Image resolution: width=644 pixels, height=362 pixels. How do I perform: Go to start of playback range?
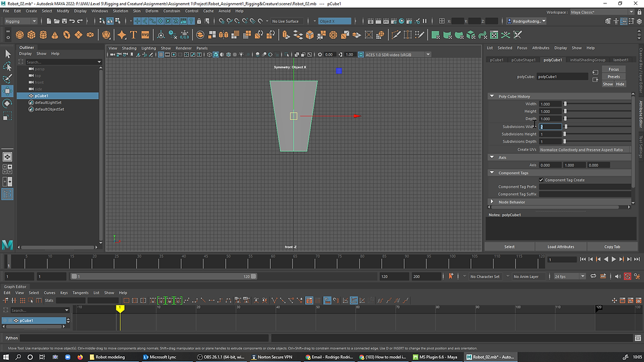583,259
